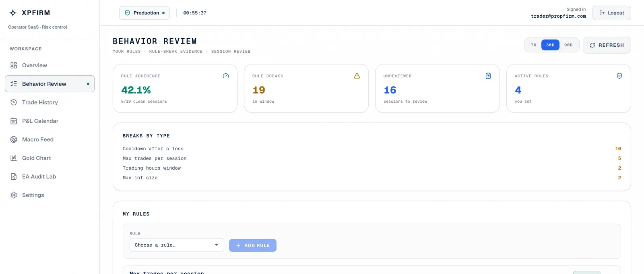Select the 30D time range

pos(550,45)
